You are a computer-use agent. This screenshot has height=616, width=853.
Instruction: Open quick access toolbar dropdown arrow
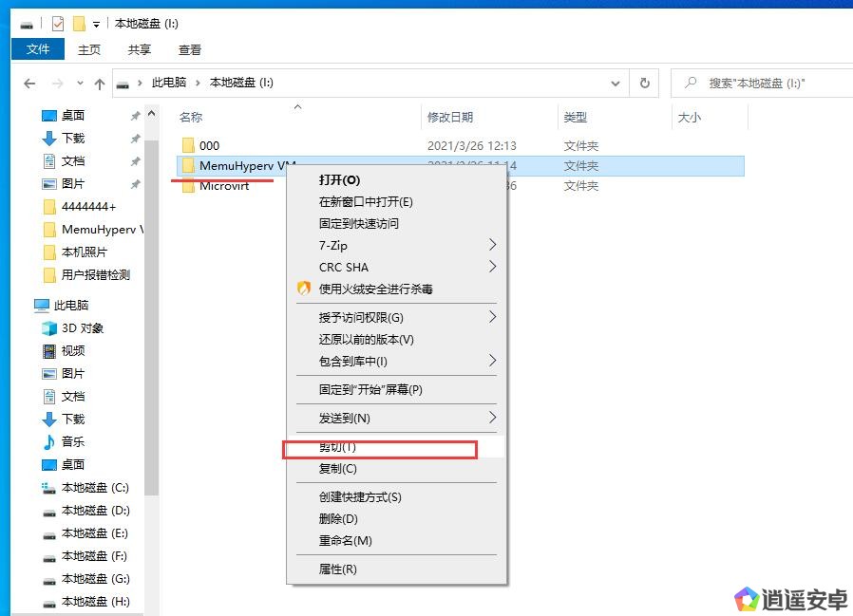pos(96,25)
